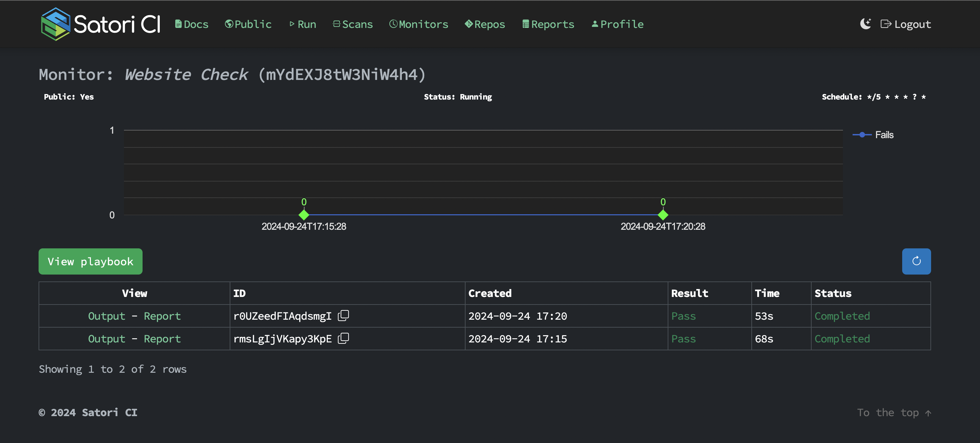
Task: Select the 17:20:28 data point on chart
Action: 663,215
